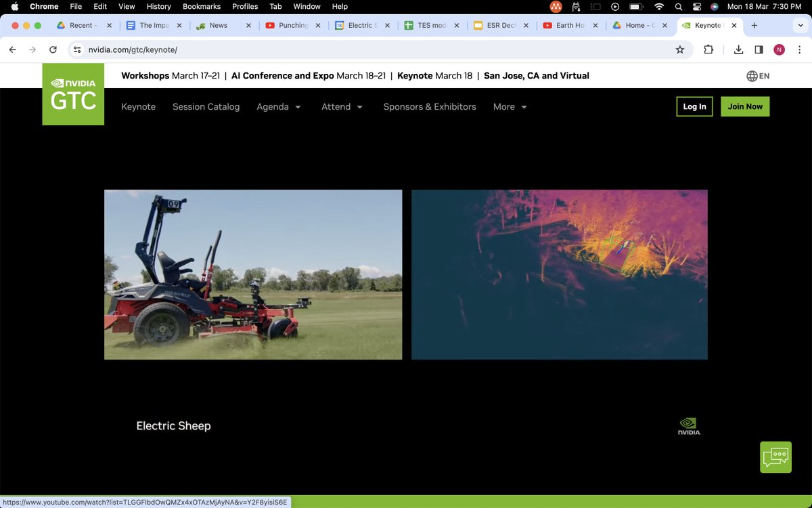Click inside the address bar
Screen dimensions: 812x508
tap(271, 49)
